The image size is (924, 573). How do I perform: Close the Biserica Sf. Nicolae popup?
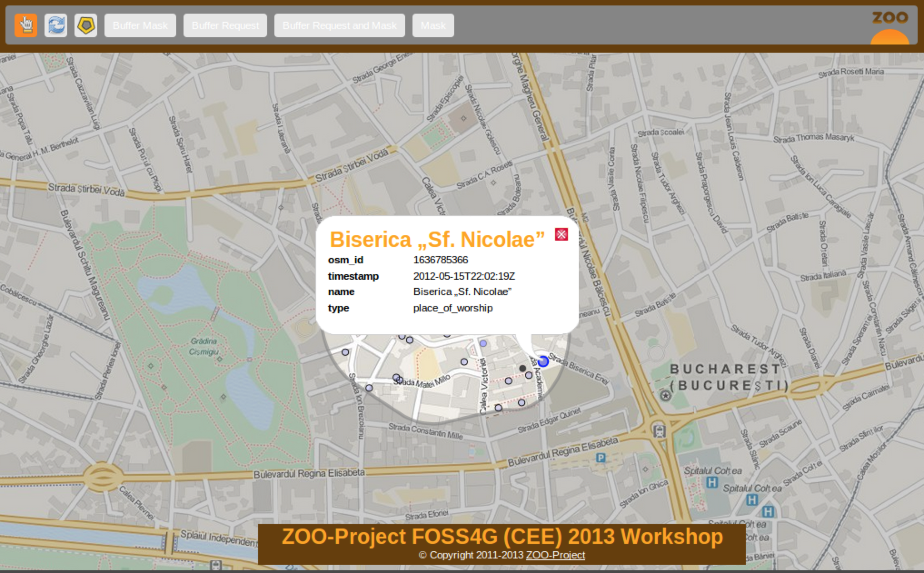click(x=561, y=234)
